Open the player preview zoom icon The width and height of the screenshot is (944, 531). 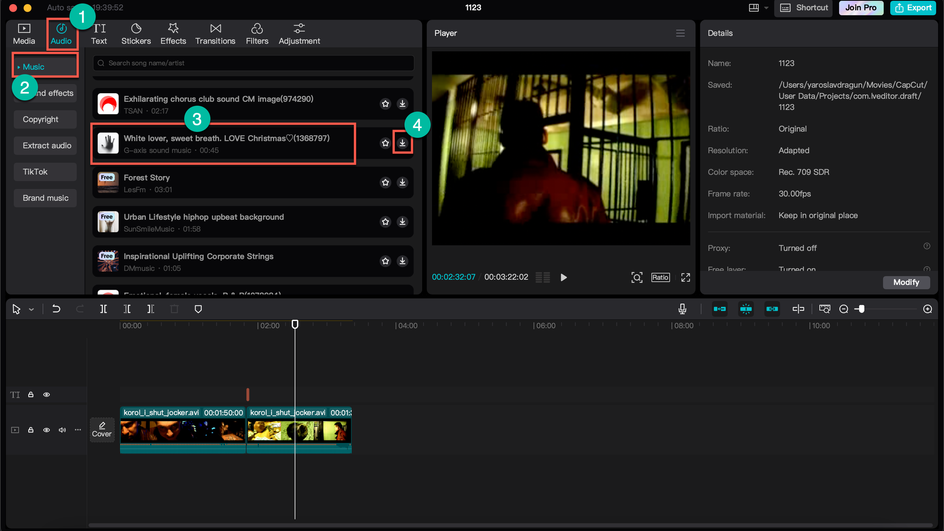(x=636, y=278)
